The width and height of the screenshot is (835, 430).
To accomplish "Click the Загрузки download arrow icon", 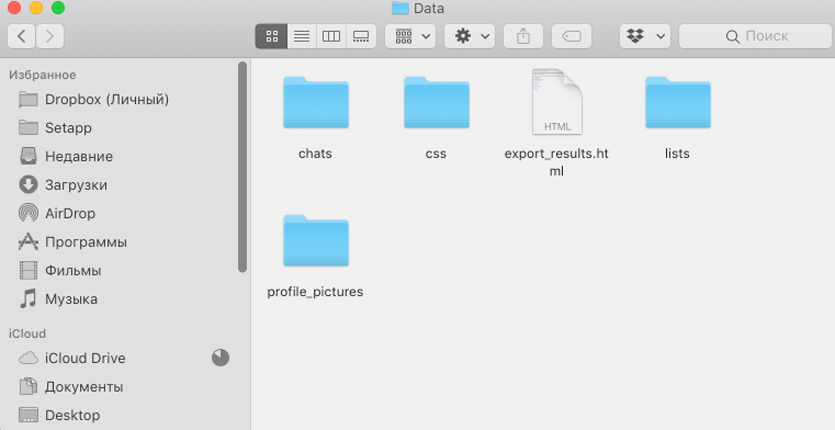I will click(28, 185).
